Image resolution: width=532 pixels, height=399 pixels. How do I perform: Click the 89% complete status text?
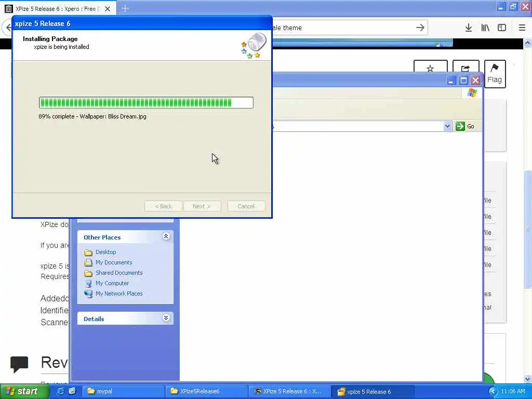92,116
